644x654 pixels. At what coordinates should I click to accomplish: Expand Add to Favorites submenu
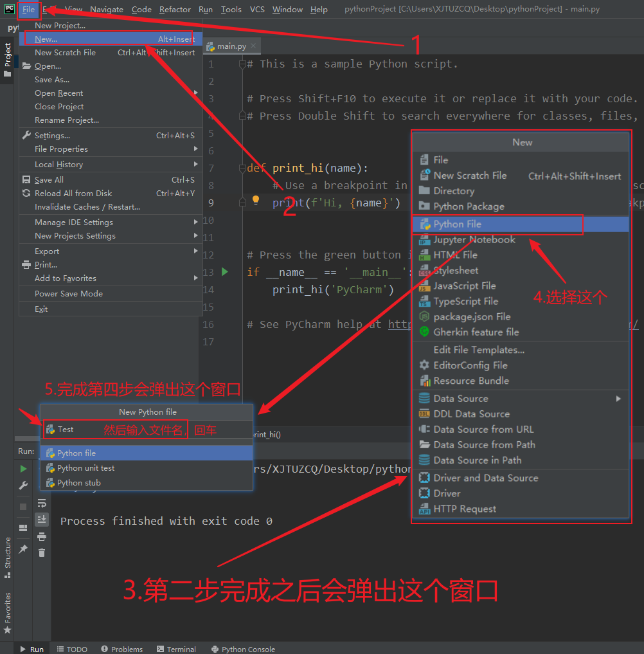pos(111,278)
